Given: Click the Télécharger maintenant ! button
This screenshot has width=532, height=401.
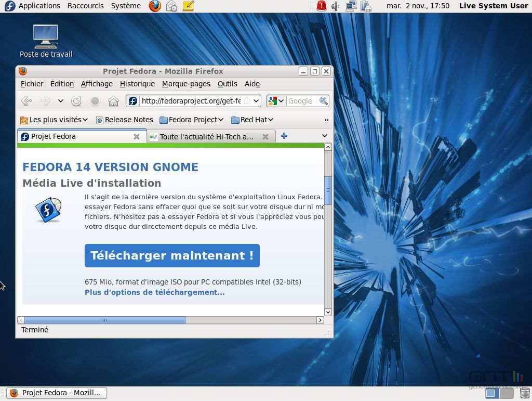Looking at the screenshot, I should coord(172,256).
